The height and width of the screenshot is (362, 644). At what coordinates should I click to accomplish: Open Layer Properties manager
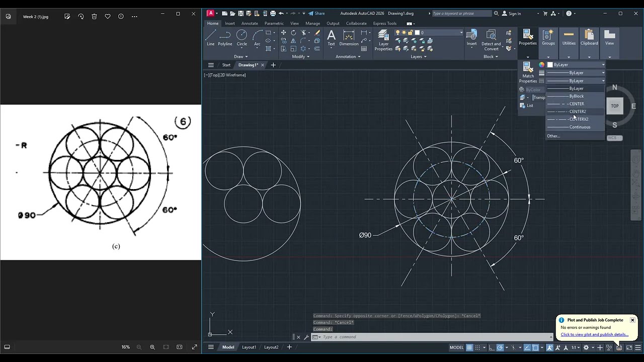coord(383,40)
